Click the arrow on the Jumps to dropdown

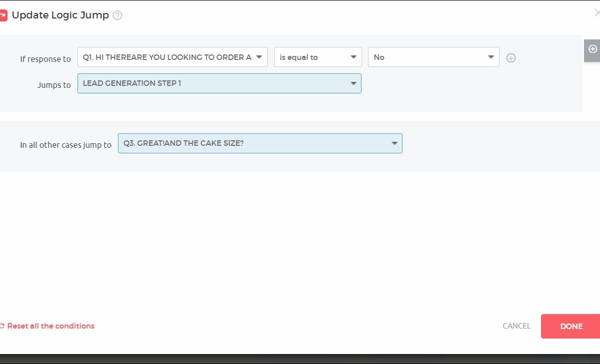tap(353, 83)
